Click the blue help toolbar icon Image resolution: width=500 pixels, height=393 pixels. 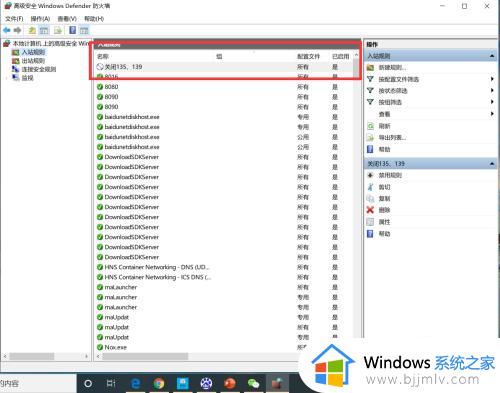point(72,30)
